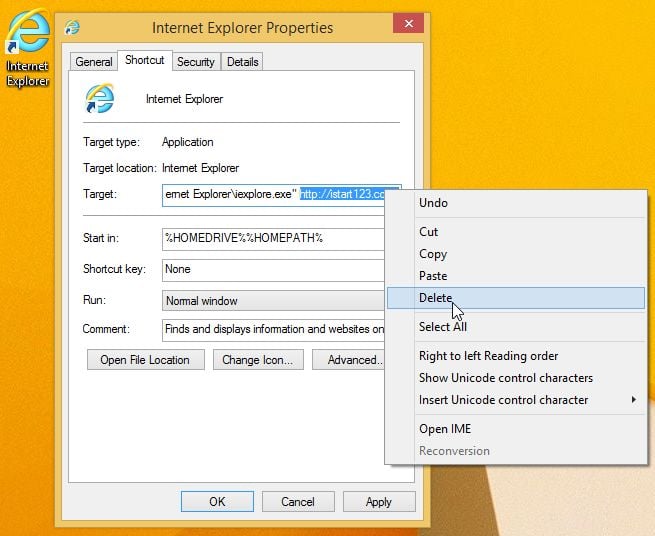Select the Shortcut tab
Image resolution: width=655 pixels, height=536 pixels.
[145, 60]
